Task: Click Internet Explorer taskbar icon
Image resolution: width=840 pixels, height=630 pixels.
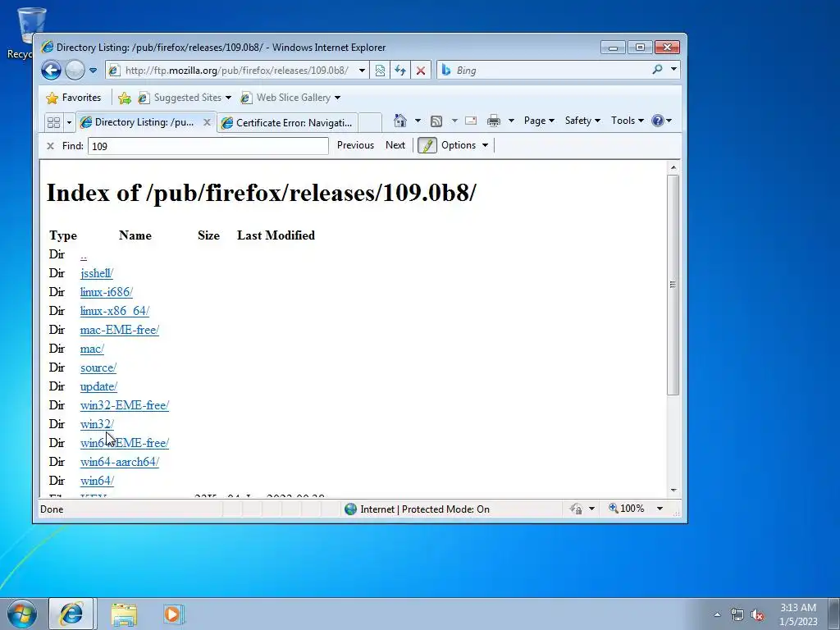Action: coord(72,614)
